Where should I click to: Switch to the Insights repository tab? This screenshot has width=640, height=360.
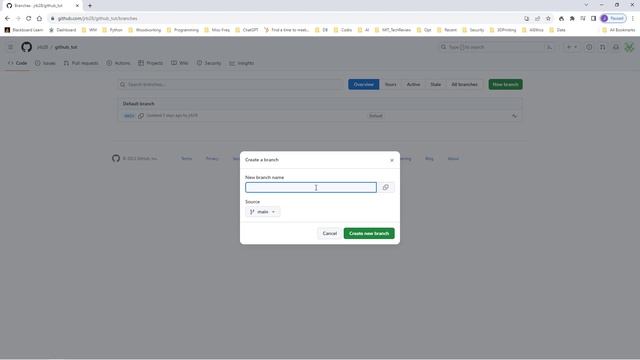(242, 63)
